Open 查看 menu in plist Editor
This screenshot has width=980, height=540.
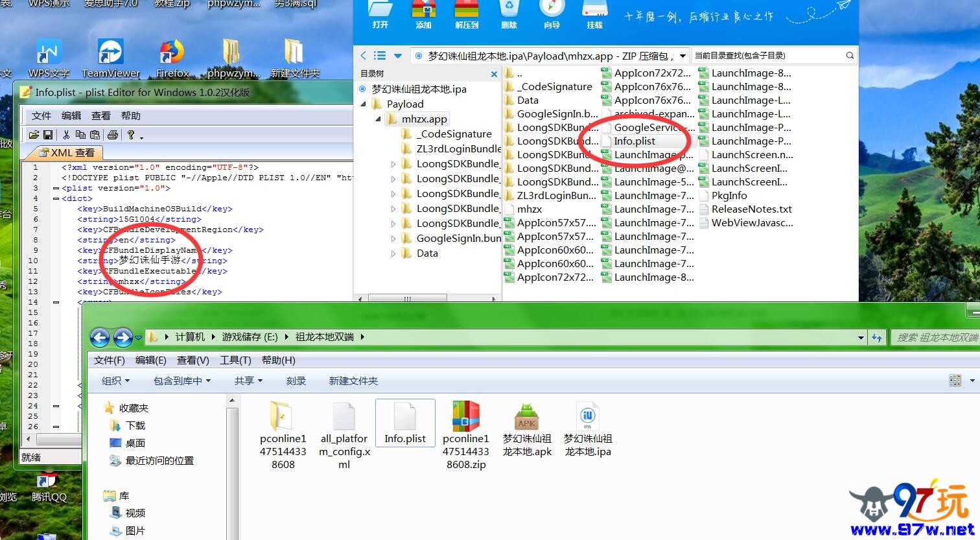(x=101, y=115)
